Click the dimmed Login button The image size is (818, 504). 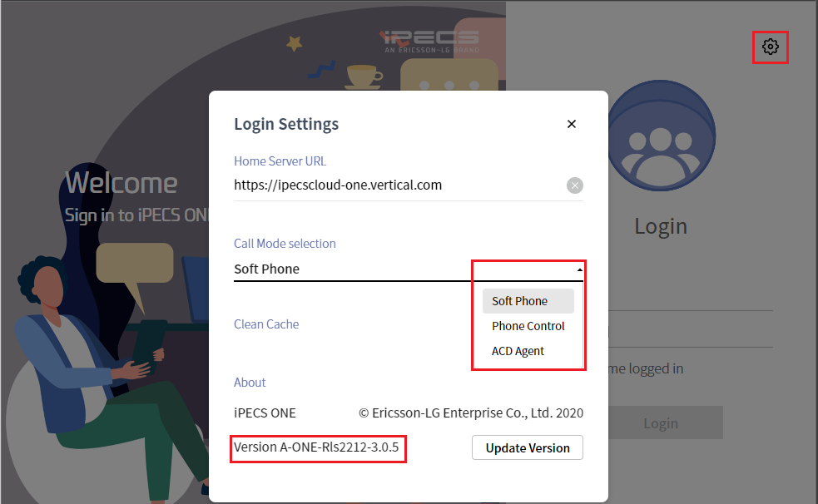(661, 422)
